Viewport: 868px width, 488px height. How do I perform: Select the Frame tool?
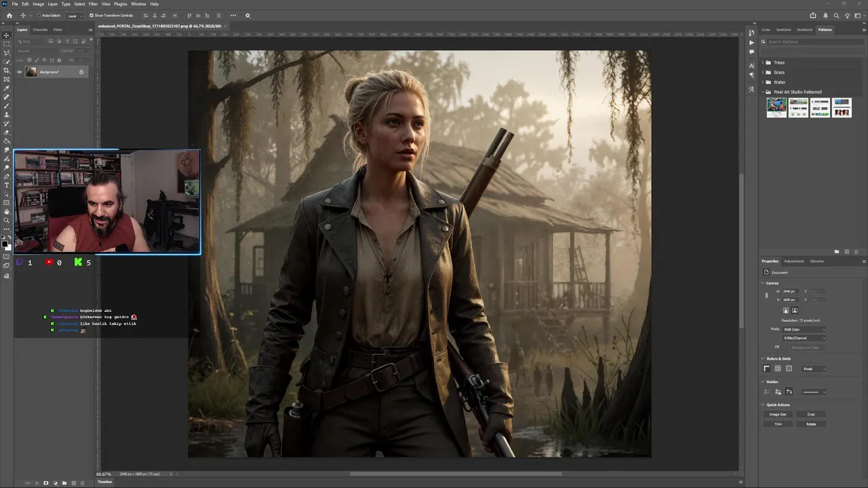[x=7, y=79]
